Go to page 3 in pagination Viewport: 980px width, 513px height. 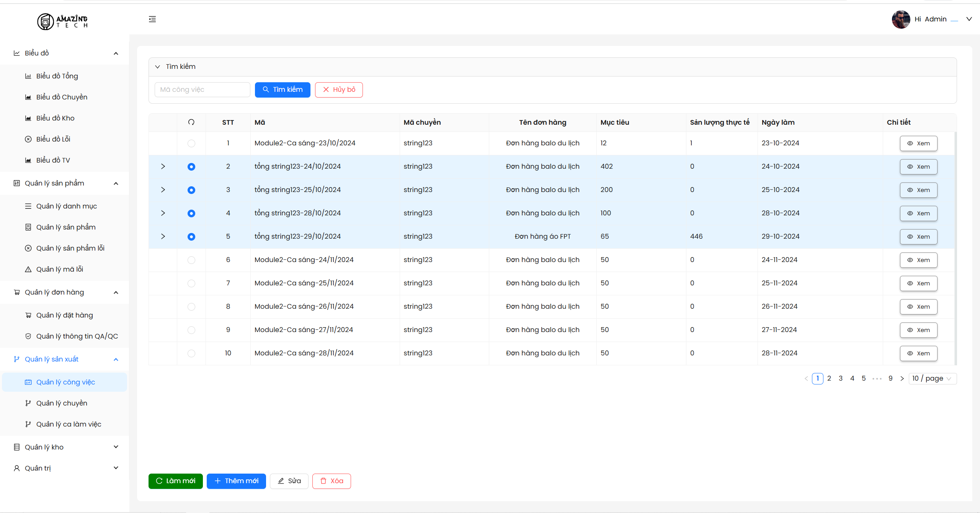(841, 378)
